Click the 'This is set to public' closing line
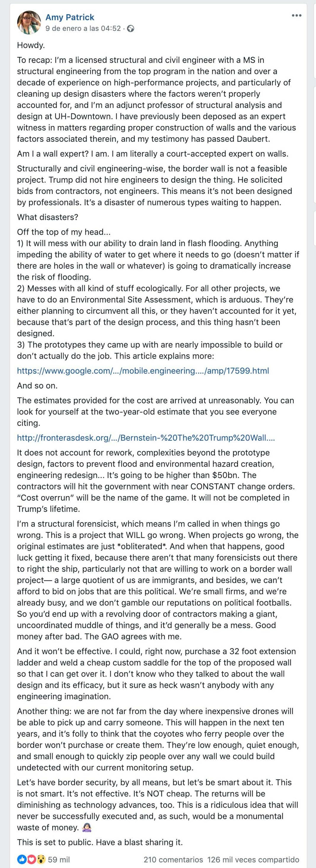This screenshot has width=316, height=868. pos(100,842)
